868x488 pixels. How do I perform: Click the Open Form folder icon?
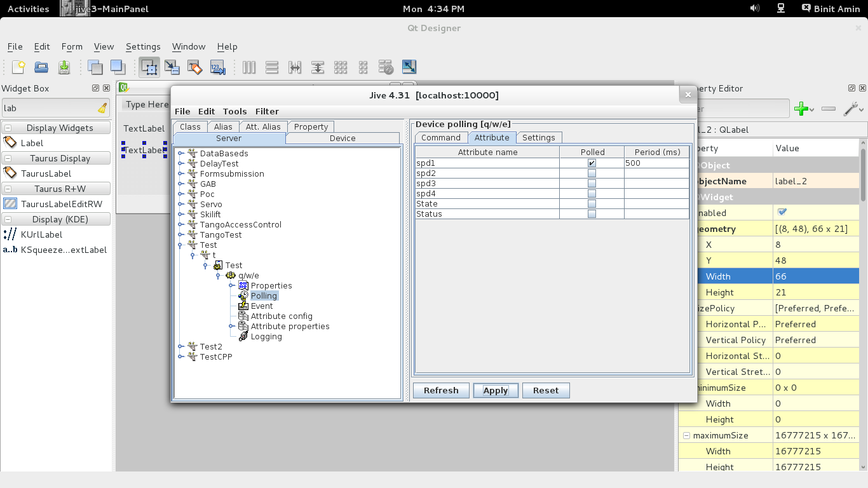(x=41, y=67)
